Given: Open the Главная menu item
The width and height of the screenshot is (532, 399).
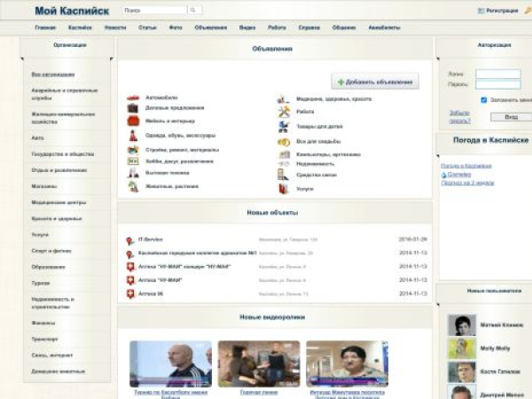Looking at the screenshot, I should point(45,27).
